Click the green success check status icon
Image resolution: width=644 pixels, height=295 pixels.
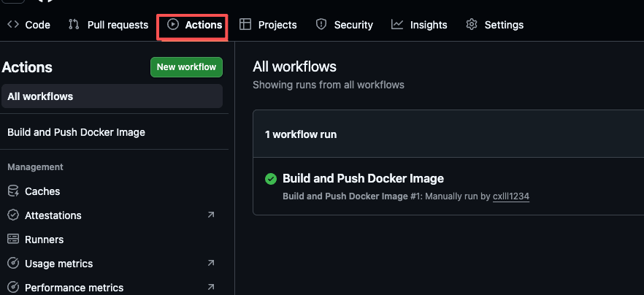click(x=271, y=179)
